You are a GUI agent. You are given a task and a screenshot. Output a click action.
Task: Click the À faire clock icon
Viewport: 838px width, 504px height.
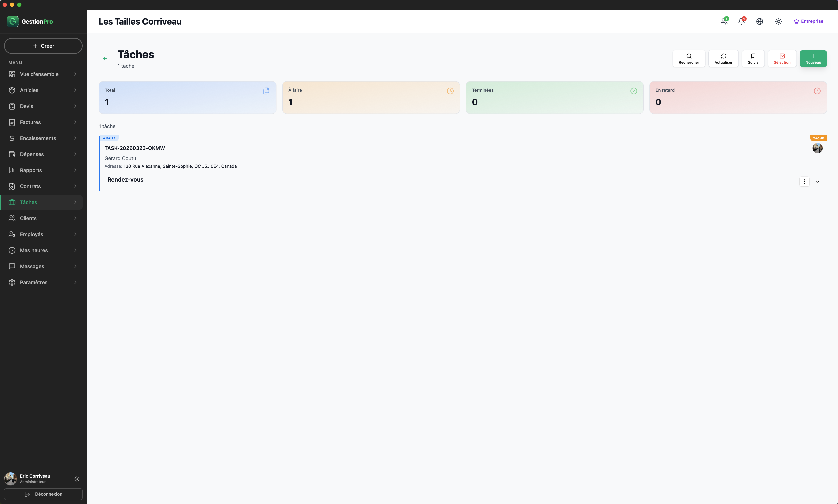click(450, 91)
